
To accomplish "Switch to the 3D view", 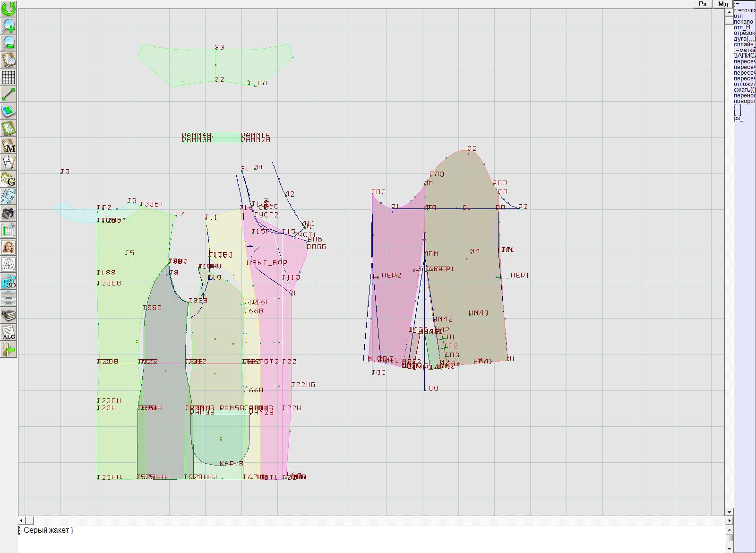I will [9, 281].
